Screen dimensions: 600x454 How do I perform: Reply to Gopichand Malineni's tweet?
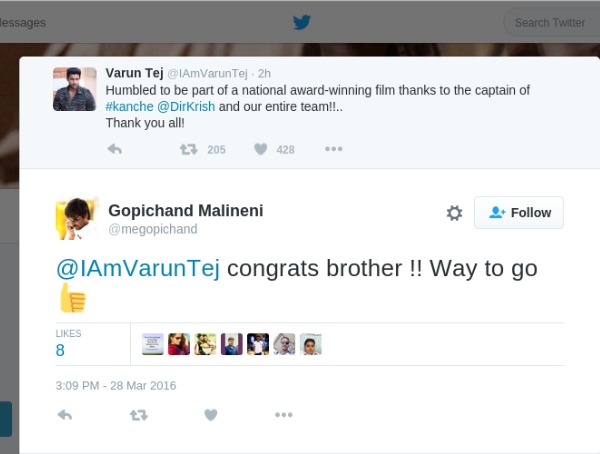[65, 414]
